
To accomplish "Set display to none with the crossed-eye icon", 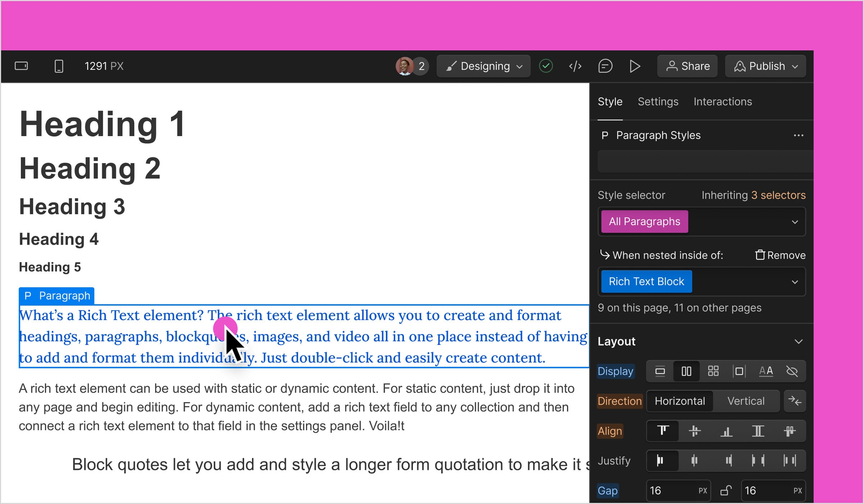I will click(792, 371).
